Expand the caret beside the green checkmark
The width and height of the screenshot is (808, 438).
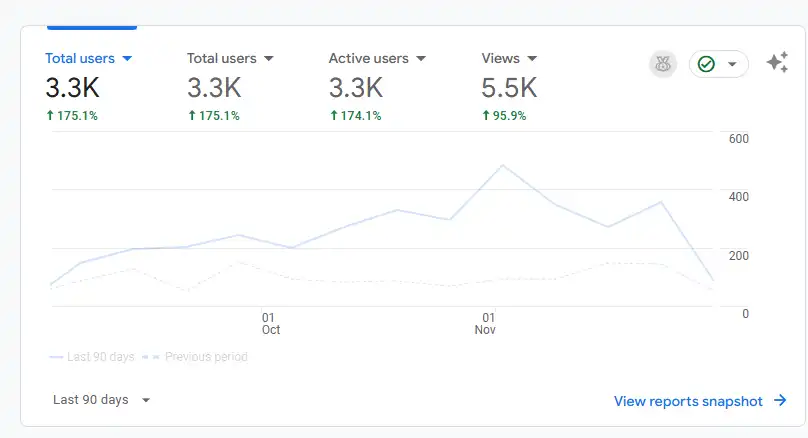pyautogui.click(x=732, y=64)
